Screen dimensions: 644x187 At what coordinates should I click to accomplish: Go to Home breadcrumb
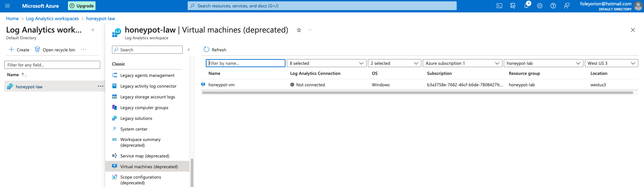point(12,18)
